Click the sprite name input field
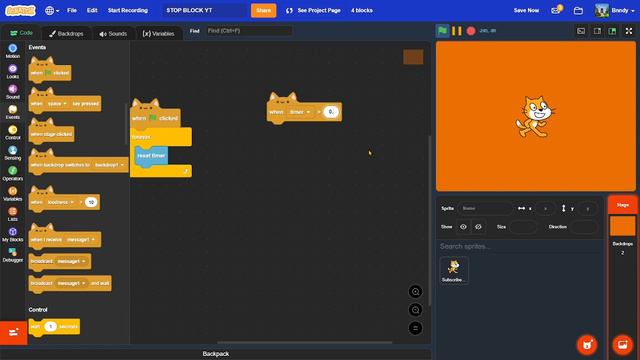The image size is (640, 360). pos(485,209)
